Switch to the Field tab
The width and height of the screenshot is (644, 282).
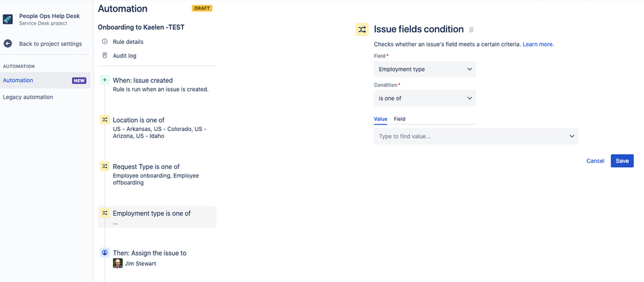tap(399, 119)
